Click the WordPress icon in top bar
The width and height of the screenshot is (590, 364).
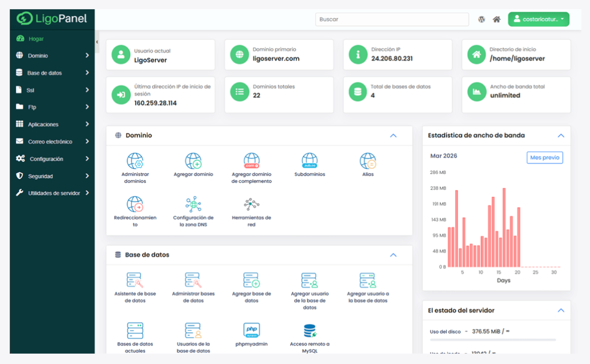click(x=482, y=20)
